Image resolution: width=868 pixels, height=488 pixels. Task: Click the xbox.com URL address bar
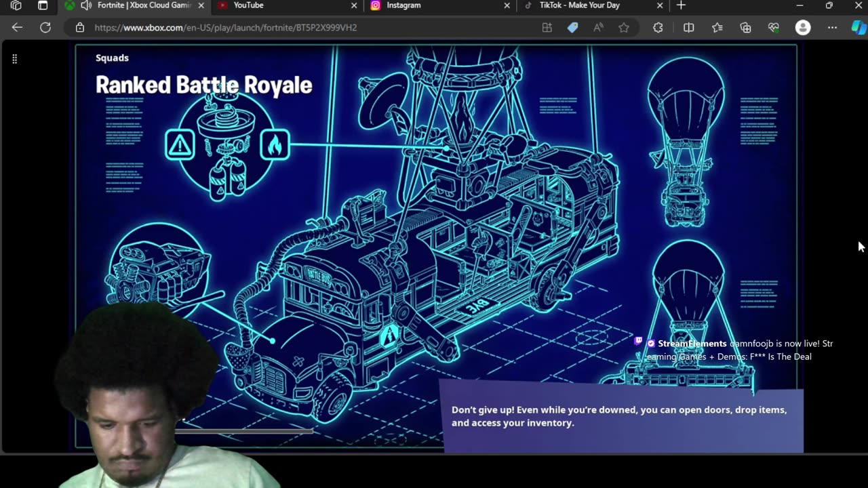tap(226, 28)
